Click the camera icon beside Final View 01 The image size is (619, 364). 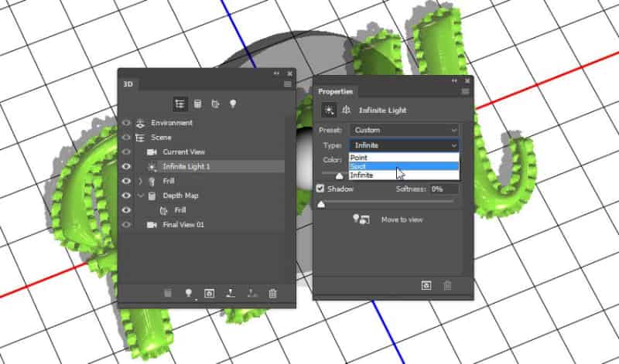[x=152, y=225]
